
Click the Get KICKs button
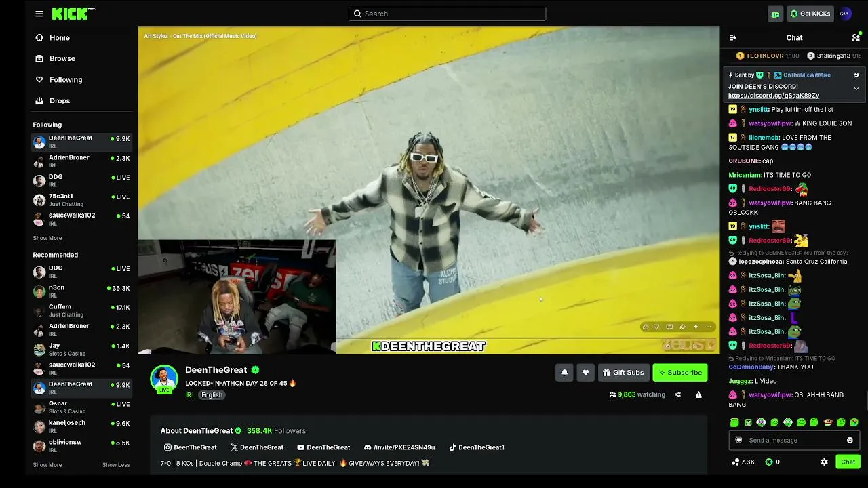click(x=810, y=14)
